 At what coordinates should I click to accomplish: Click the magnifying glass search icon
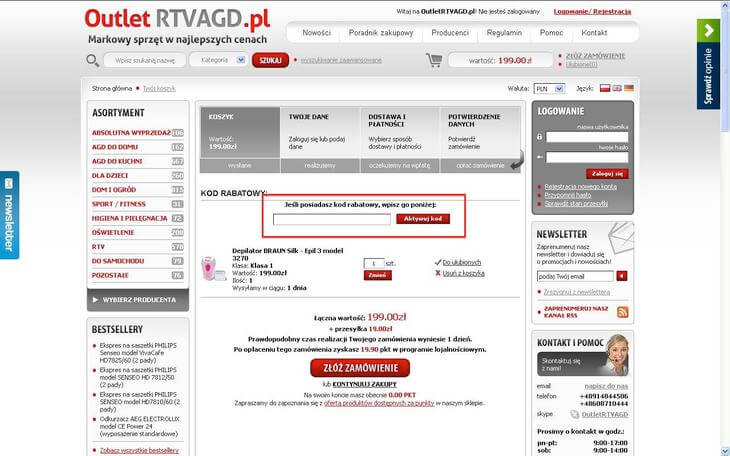coord(93,61)
